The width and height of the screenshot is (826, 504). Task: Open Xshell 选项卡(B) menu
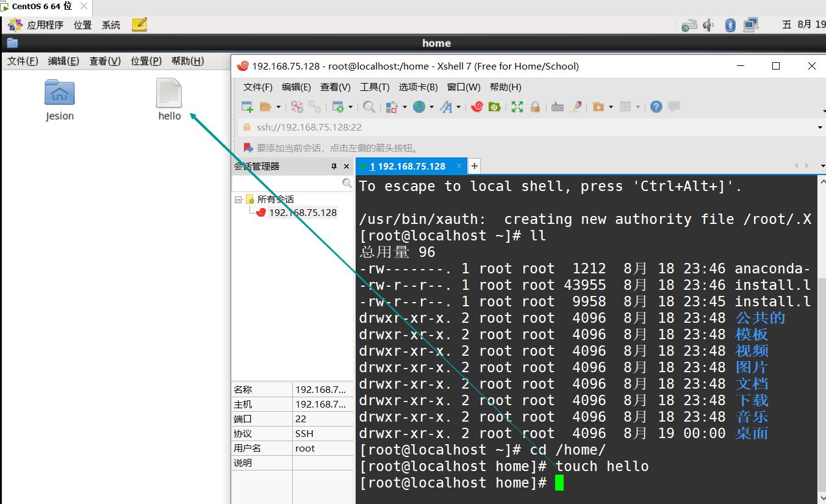pos(418,87)
